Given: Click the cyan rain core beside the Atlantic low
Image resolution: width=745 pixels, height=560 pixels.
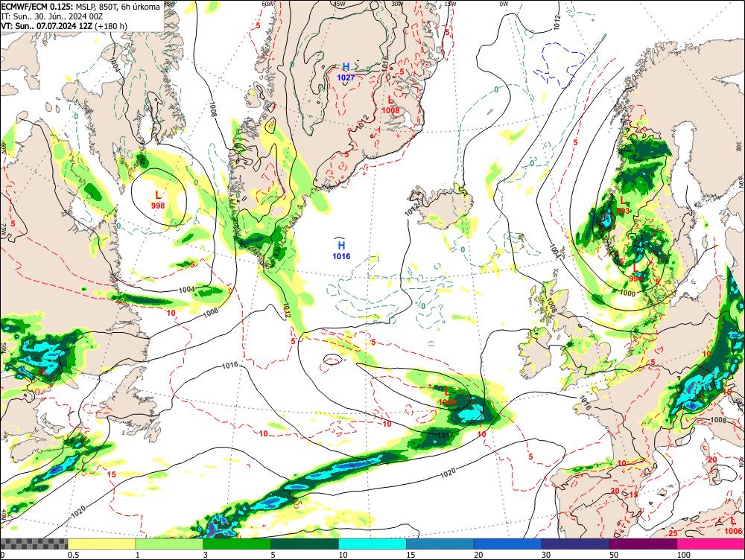Looking at the screenshot, I should point(472,414).
